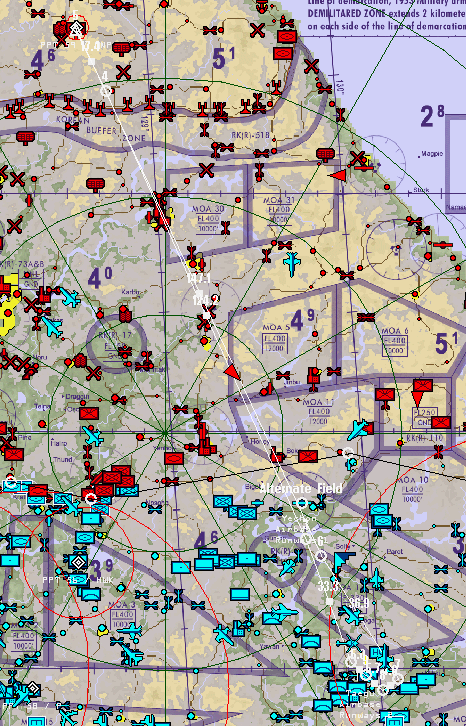Select the red mushroom radar icon right of RK(R)-518
Image resolution: width=466 pixels, height=726 pixels.
click(x=325, y=154)
